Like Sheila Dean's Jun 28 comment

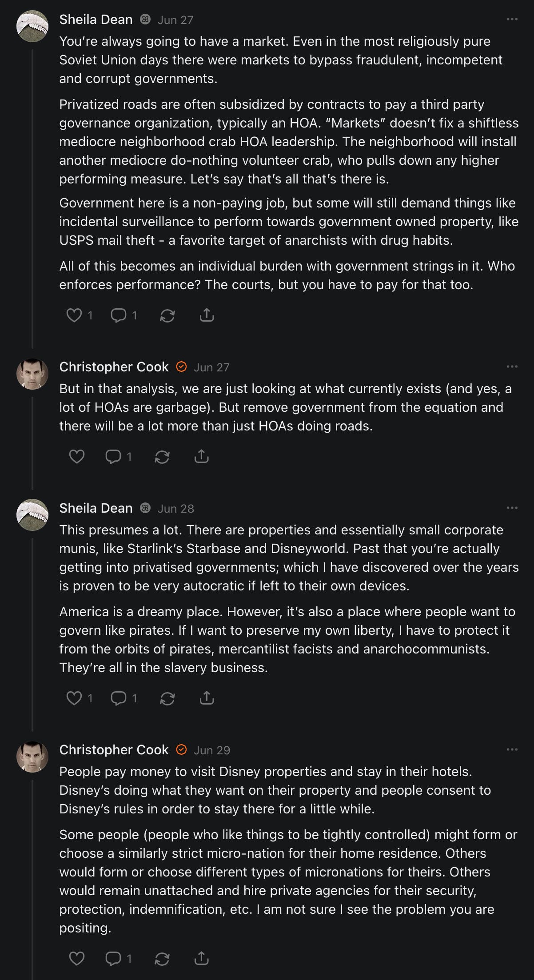pos(74,698)
